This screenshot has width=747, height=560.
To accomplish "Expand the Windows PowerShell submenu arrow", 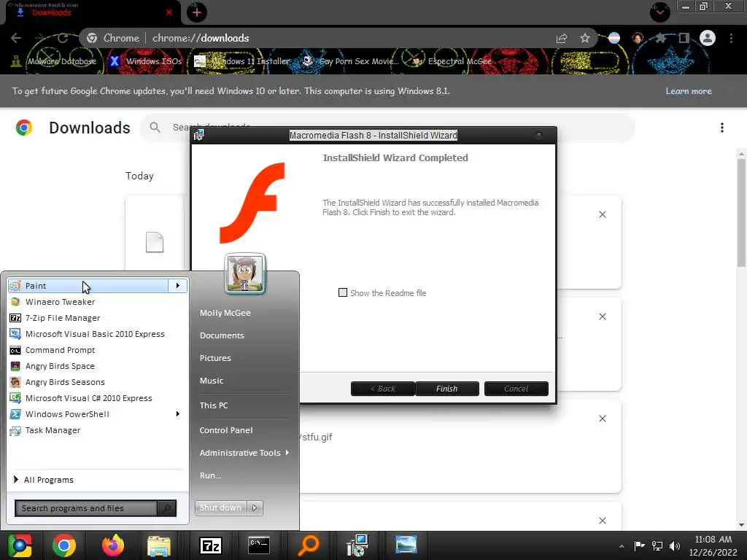I will point(178,414).
